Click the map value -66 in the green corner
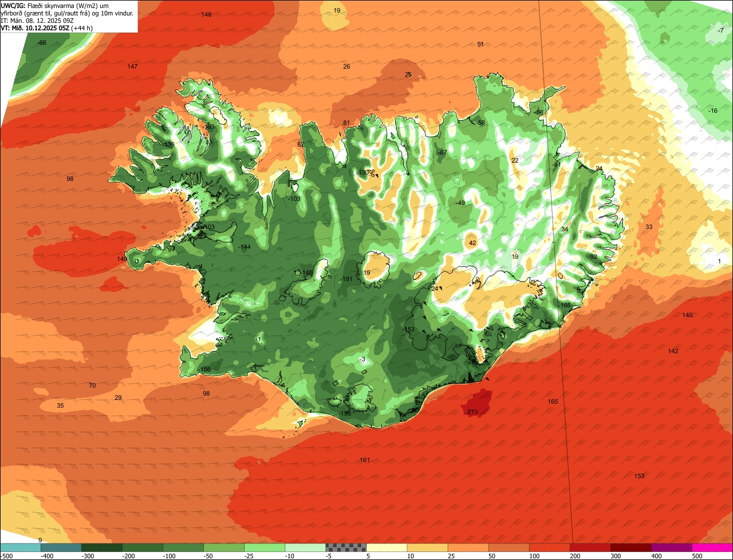 tap(42, 43)
